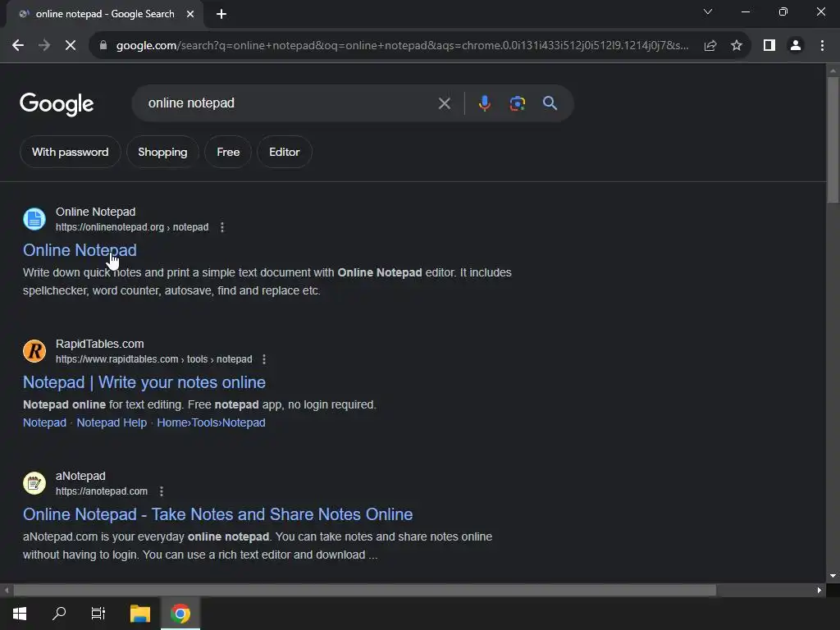Close the online notepad Google Search tab
This screenshot has width=840, height=630.
[x=190, y=14]
